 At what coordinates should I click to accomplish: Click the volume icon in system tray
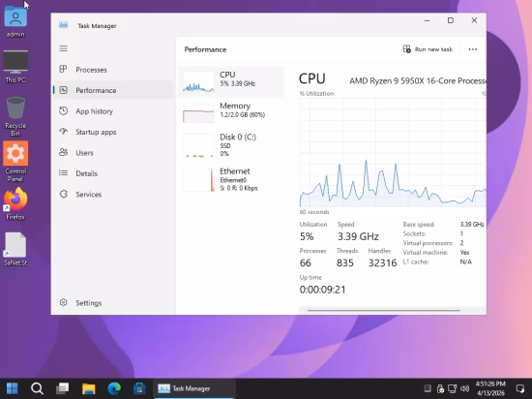coord(464,388)
